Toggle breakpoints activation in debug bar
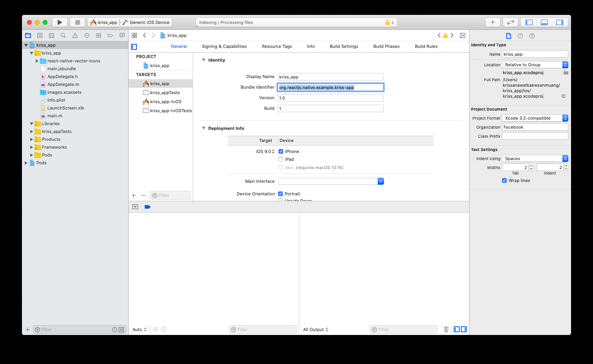The width and height of the screenshot is (593, 364). tap(147, 207)
